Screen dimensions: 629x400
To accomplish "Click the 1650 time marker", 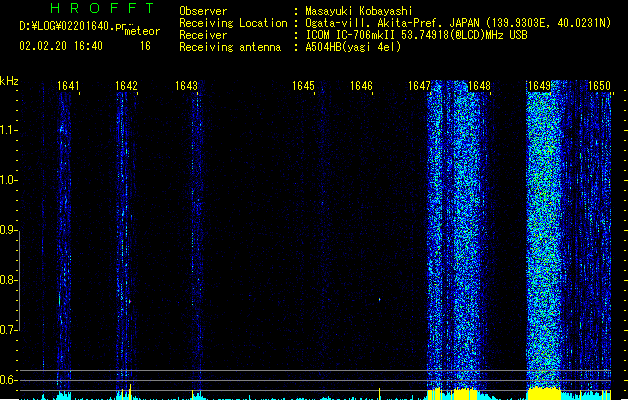I will [599, 86].
